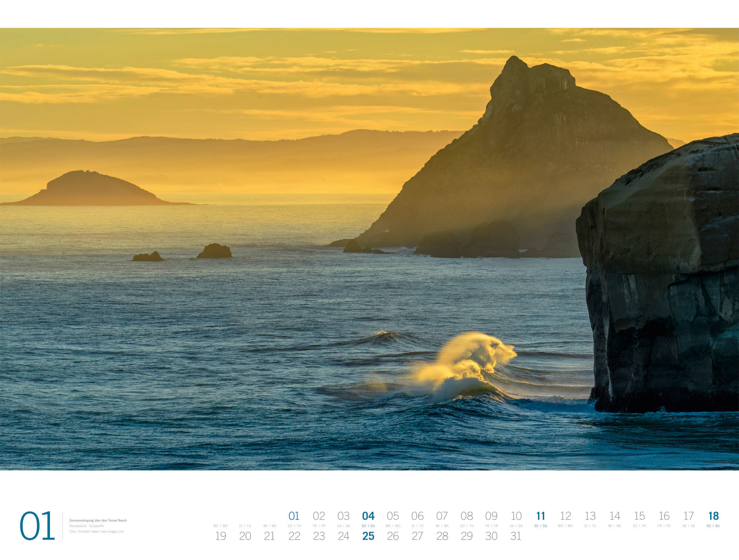Select date 01 in blue
This screenshot has width=739, height=560.
coord(294,516)
